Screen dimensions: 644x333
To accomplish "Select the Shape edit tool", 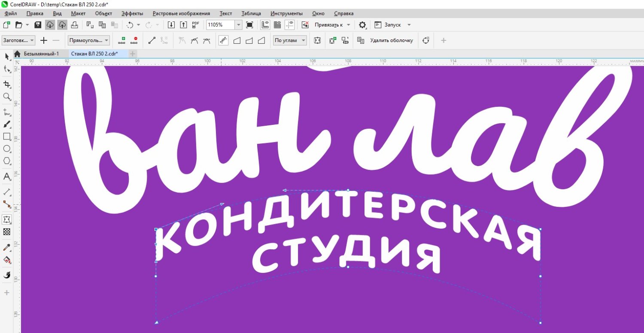I will click(x=7, y=69).
